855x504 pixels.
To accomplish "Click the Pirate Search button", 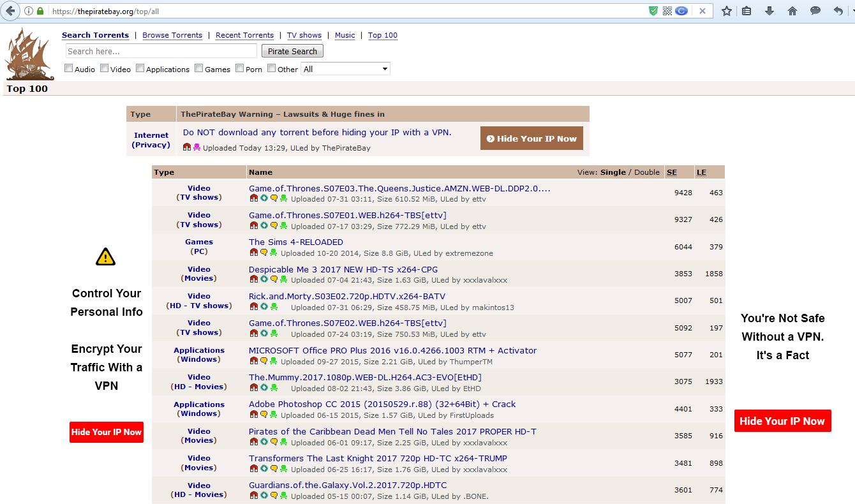I will 292,51.
